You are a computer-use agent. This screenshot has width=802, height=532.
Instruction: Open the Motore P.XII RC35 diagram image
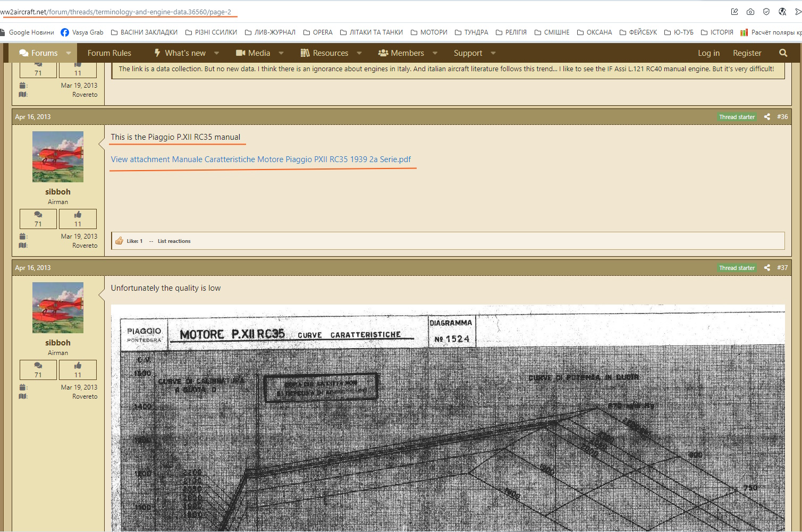click(448, 418)
